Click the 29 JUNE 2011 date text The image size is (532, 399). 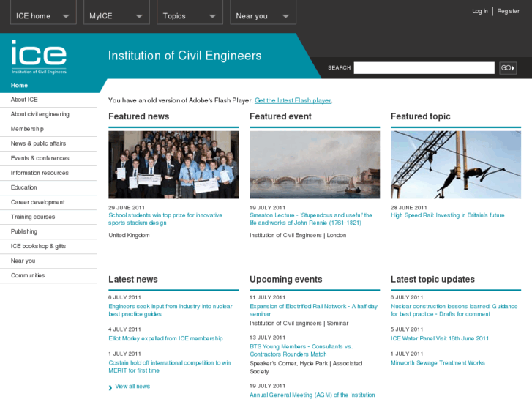(x=127, y=207)
